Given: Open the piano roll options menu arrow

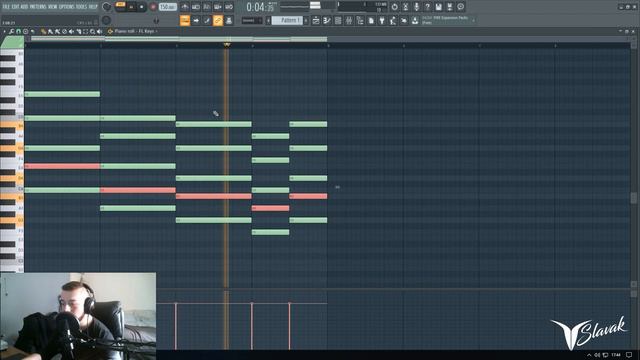Looking at the screenshot, I should coord(4,31).
